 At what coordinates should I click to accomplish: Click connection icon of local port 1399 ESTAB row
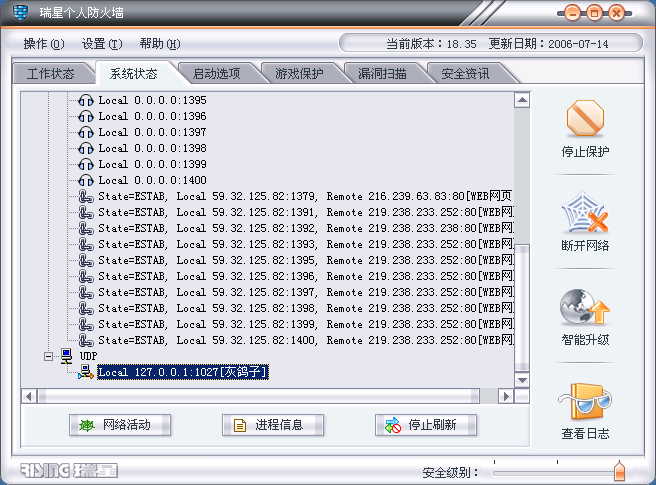pos(86,324)
